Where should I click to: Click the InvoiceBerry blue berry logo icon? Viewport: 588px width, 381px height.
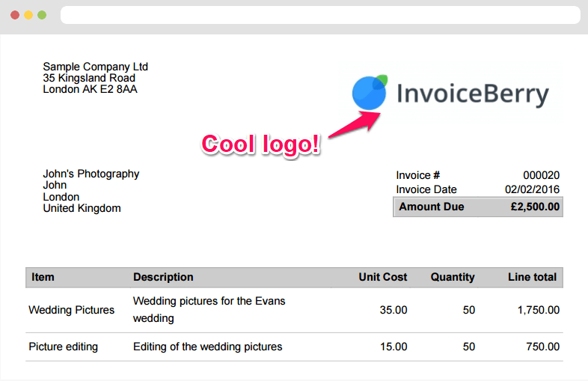coord(370,92)
